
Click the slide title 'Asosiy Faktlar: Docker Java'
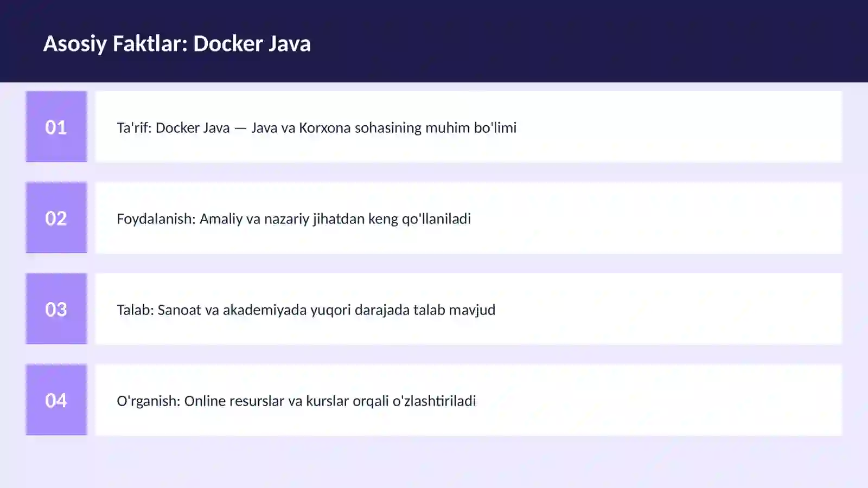click(177, 43)
